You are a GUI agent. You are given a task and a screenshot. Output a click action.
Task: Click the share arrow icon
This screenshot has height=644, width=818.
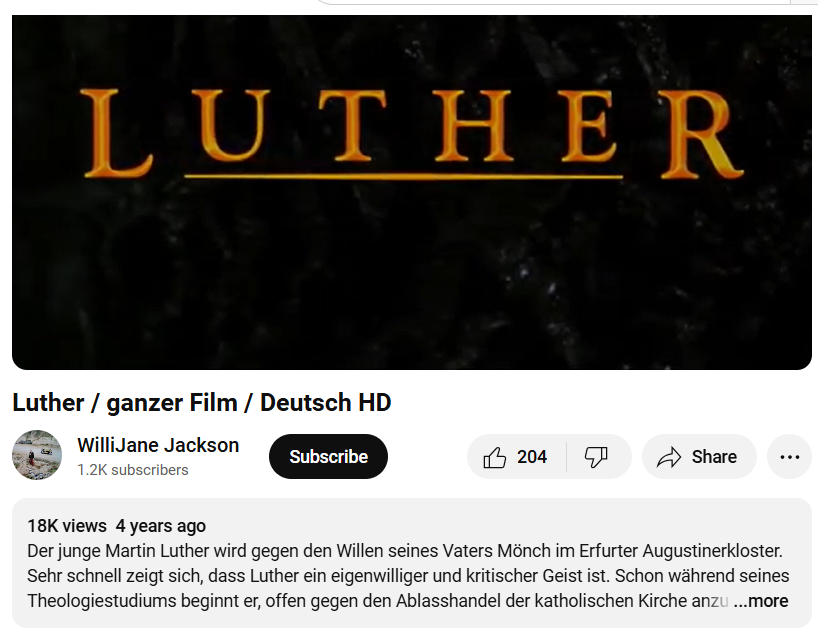(x=669, y=457)
